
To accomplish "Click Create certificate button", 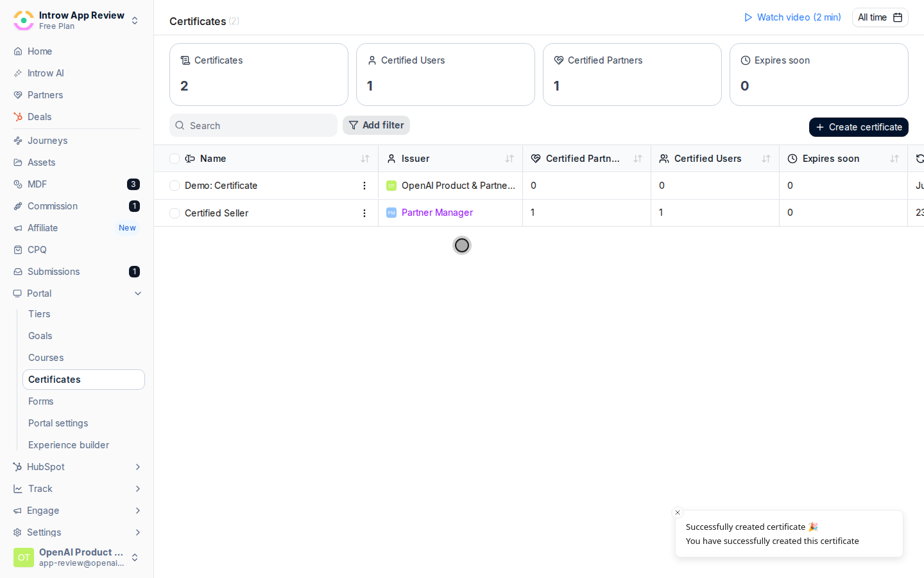I will click(859, 127).
